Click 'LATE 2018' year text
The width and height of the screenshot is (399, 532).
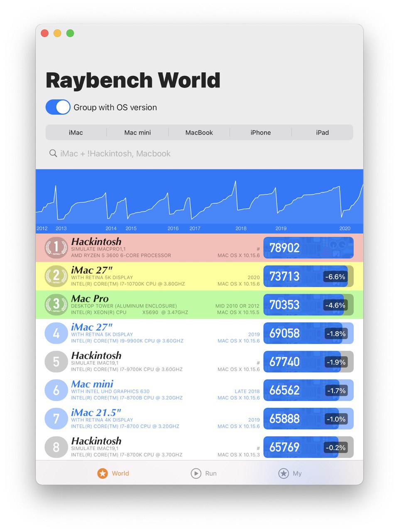pos(247,392)
